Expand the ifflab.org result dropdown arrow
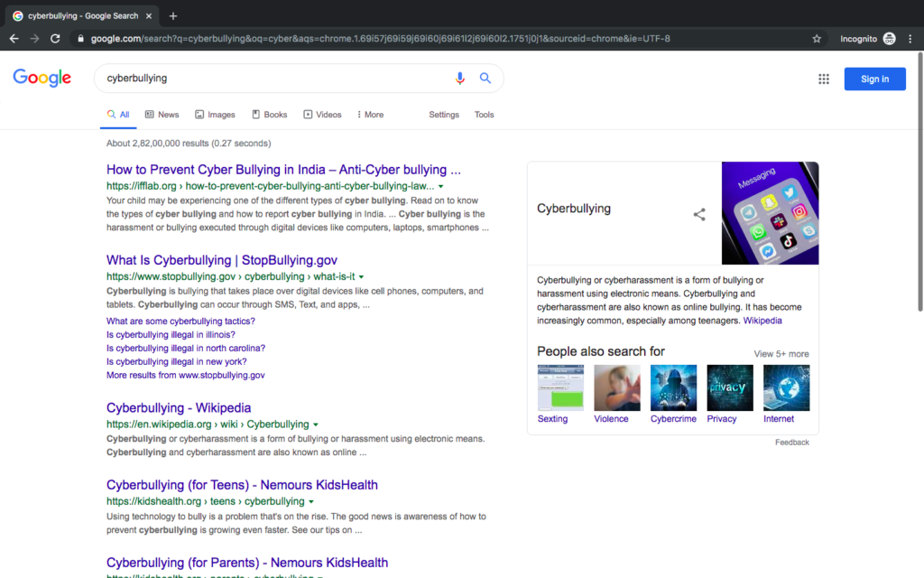 (x=440, y=186)
